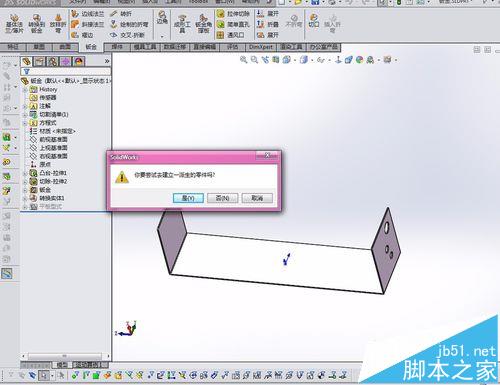The image size is (500, 385).
Task: Open the DisplayManager panel tab
Action: tap(79, 61)
